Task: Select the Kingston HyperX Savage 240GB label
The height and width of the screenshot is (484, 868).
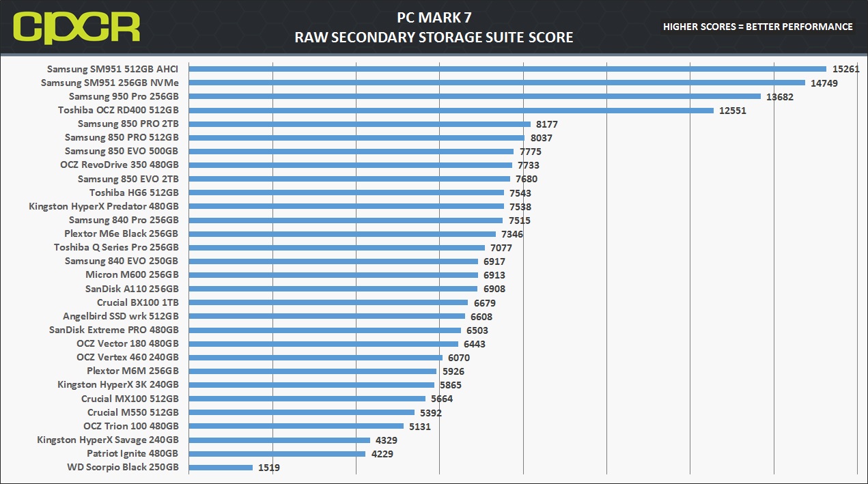Action: 108,440
